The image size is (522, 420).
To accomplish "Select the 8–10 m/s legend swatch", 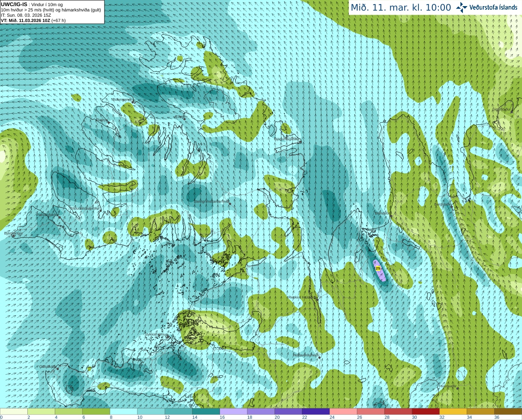I will coord(124,411).
